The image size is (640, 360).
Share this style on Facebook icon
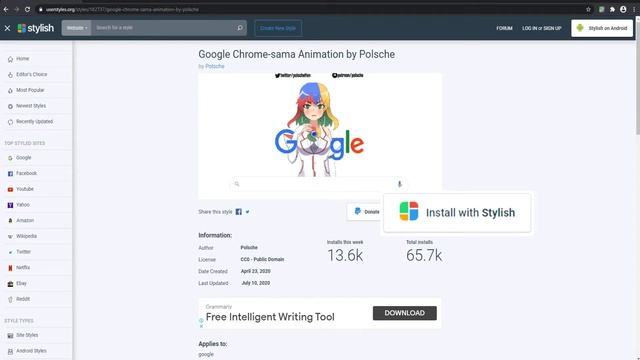(239, 212)
